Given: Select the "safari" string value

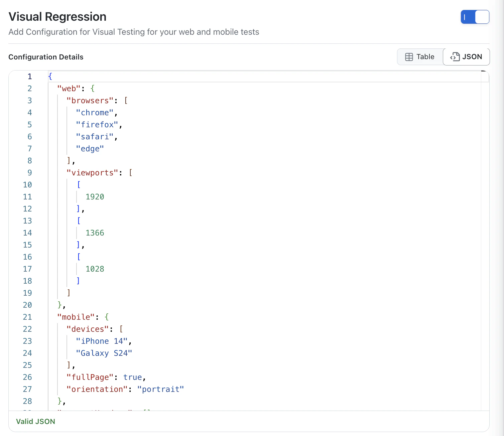Looking at the screenshot, I should click(x=95, y=137).
